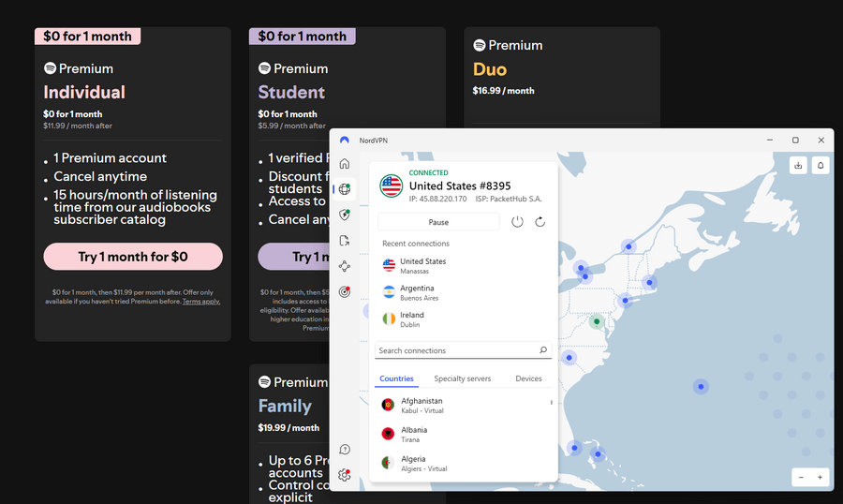This screenshot has height=504, width=843.
Task: Click the Premium Individual plan title
Action: pyautogui.click(x=84, y=92)
